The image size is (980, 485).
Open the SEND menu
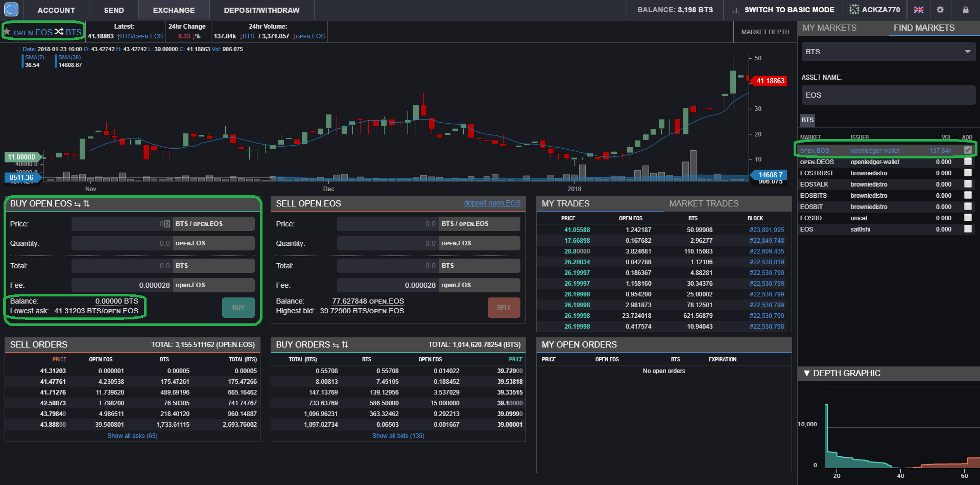(x=114, y=10)
